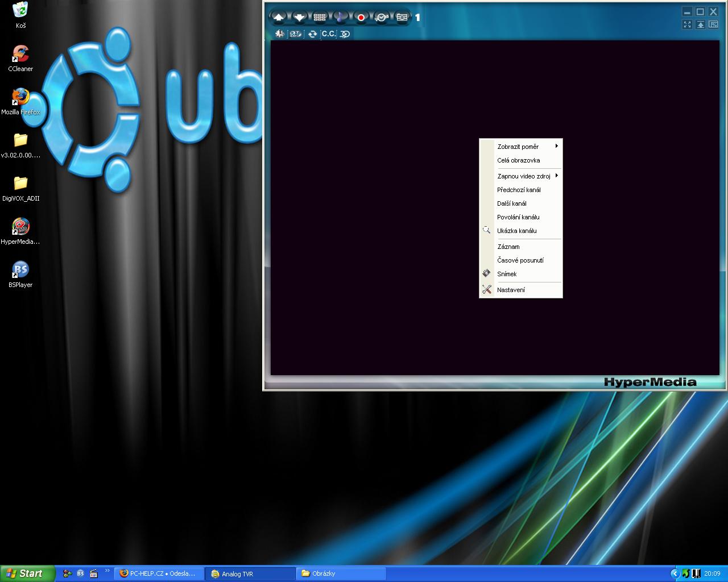Start recording with the red record button
The image size is (728, 582).
coord(361,17)
